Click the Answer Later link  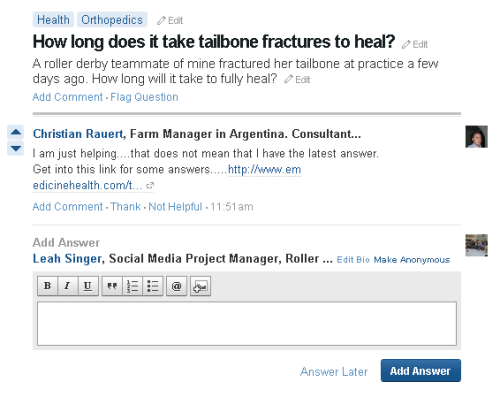coord(334,371)
